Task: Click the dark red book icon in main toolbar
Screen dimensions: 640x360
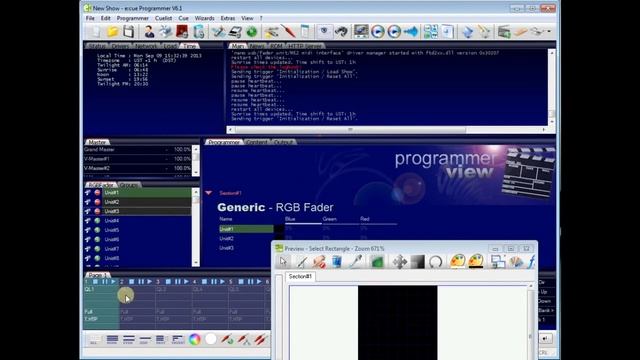Action: point(182,31)
